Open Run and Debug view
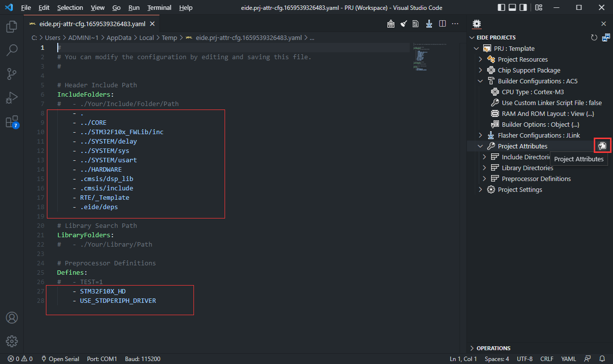This screenshot has height=364, width=613. click(x=12, y=97)
